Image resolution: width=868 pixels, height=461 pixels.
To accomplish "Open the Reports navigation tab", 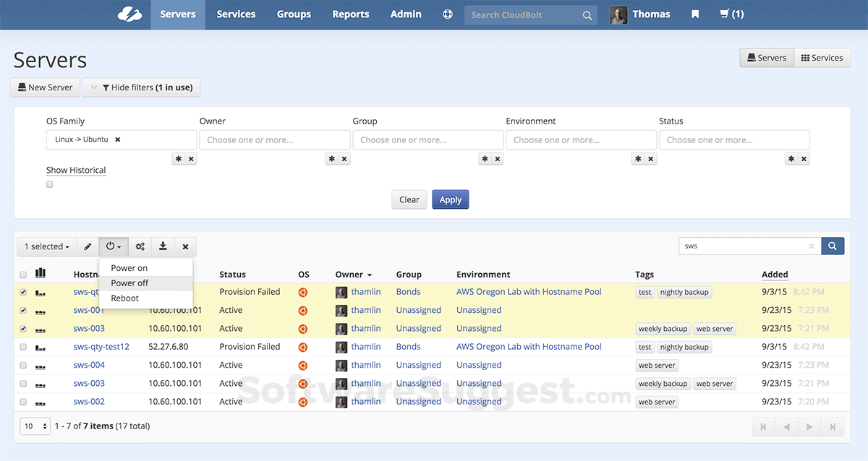I will [350, 14].
